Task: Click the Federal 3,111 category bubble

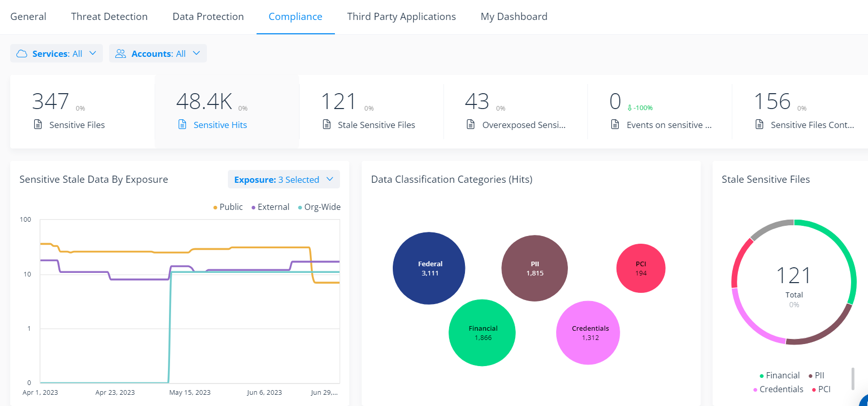Action: 429,268
